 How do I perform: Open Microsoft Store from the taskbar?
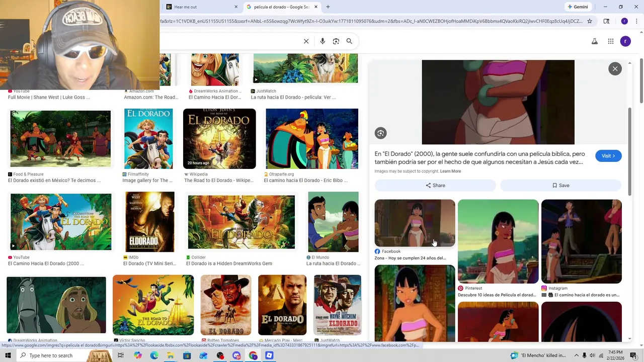(187, 355)
